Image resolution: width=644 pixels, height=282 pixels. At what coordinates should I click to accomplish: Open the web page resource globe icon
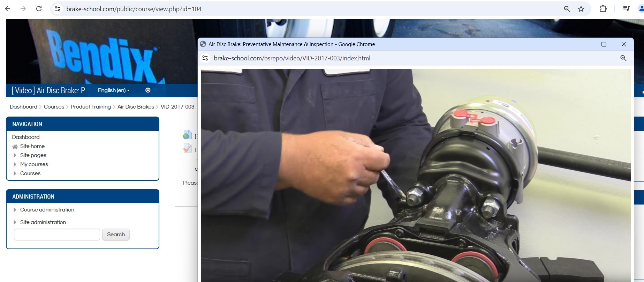pyautogui.click(x=187, y=135)
